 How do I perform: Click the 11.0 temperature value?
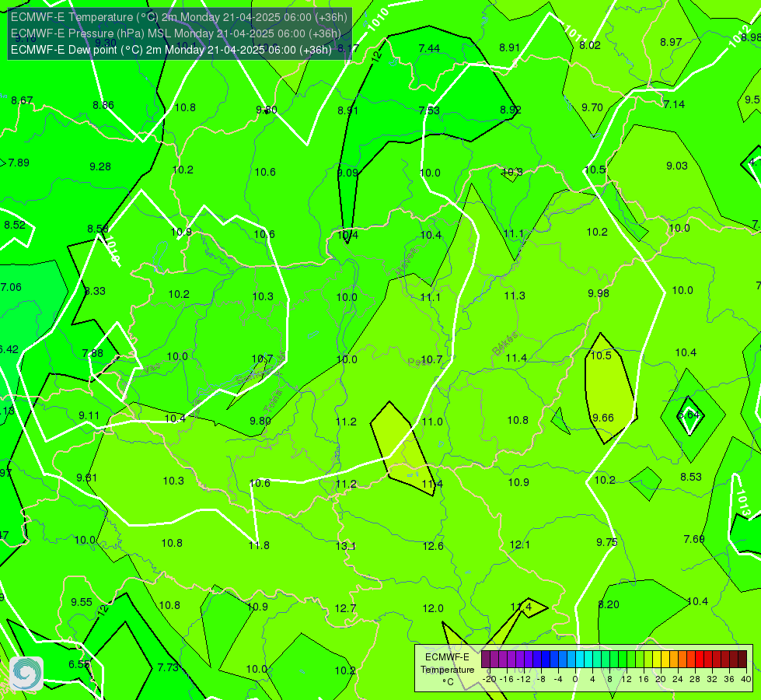point(432,422)
